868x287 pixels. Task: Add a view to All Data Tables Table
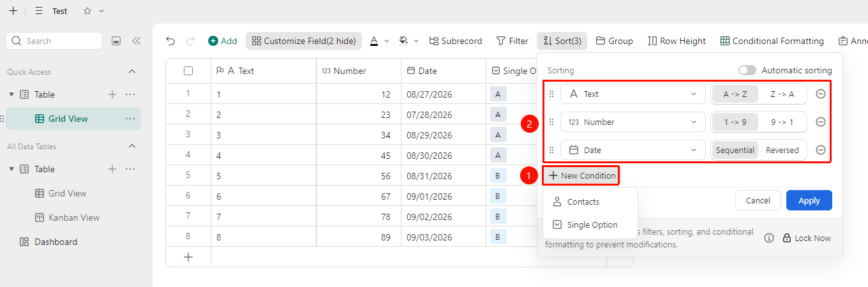tap(112, 169)
